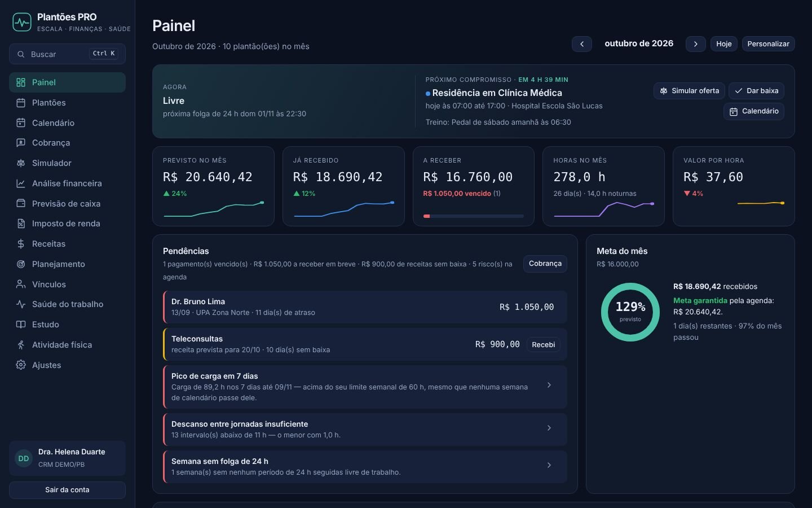Click the Ajustes gear icon
This screenshot has width=812, height=508.
click(21, 365)
